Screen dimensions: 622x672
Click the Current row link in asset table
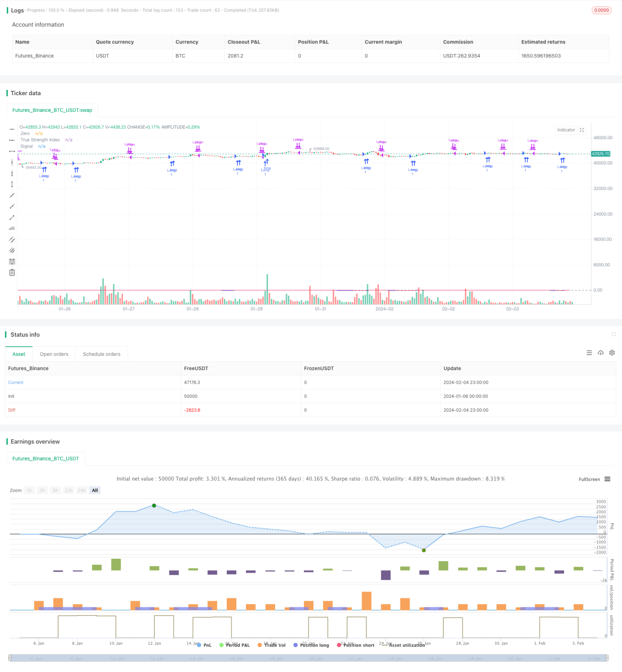tap(16, 383)
